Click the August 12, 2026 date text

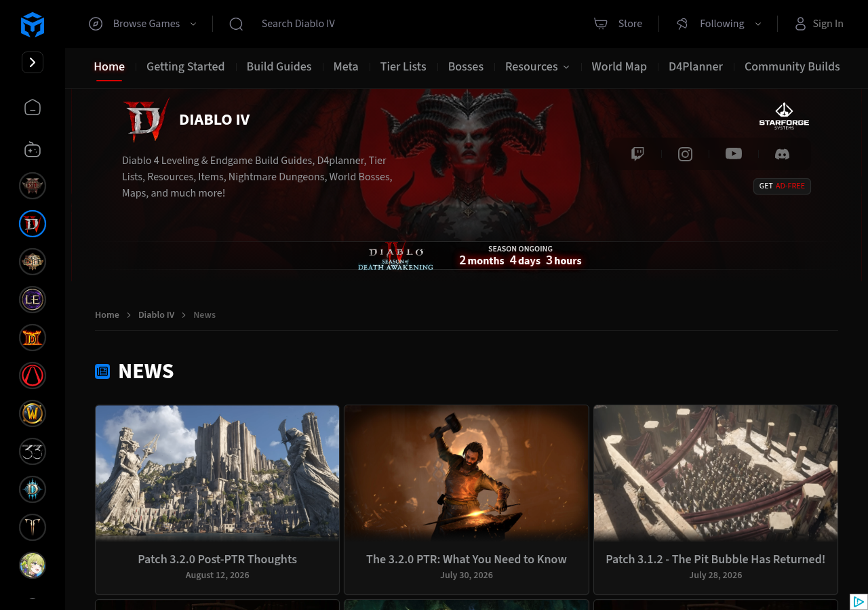[x=218, y=575]
